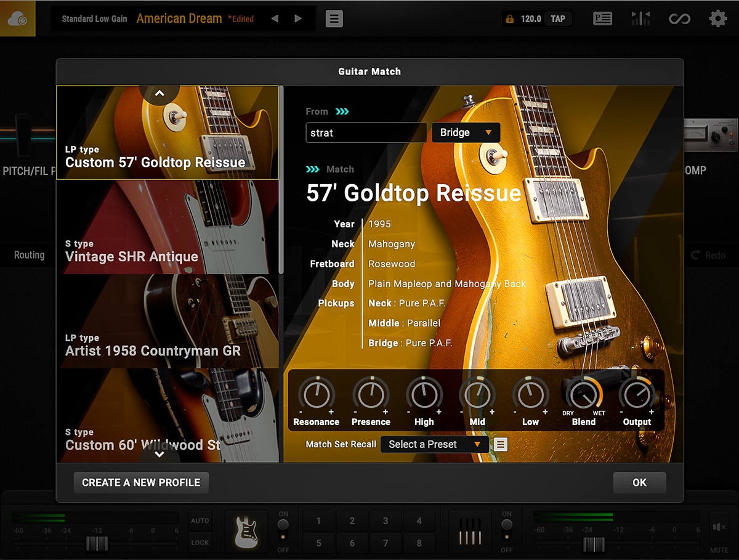Screen dimensions: 739x560
Task: Click the source guitar name field
Action: pos(366,132)
